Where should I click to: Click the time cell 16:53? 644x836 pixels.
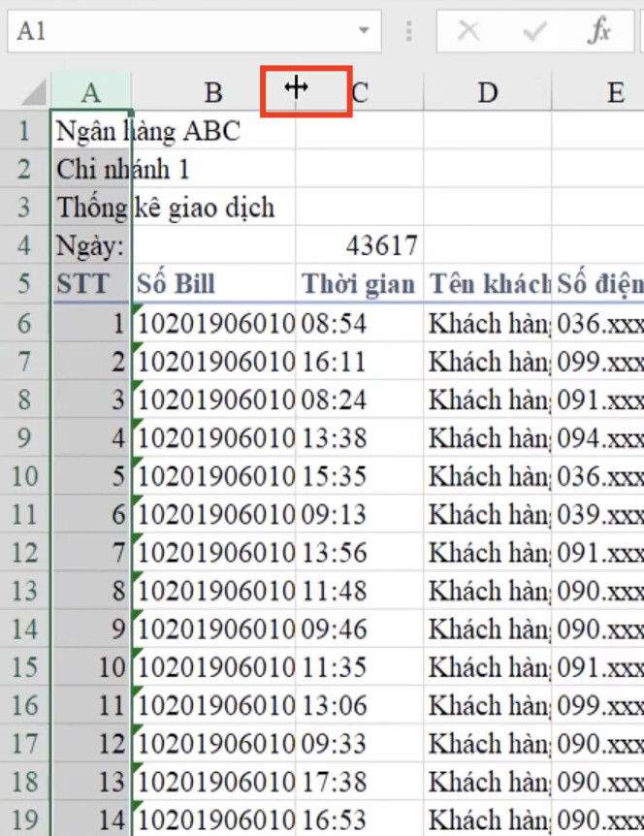point(360,819)
